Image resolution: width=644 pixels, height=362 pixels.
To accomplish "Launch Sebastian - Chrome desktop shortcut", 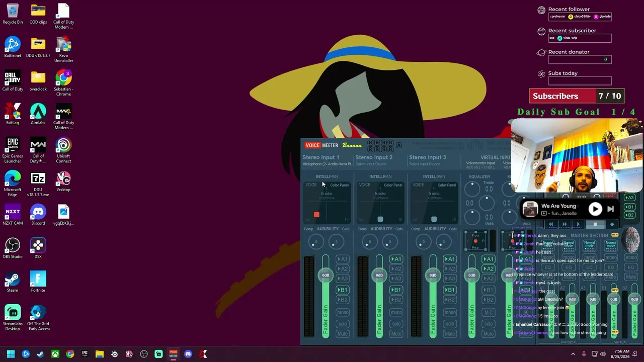I will pyautogui.click(x=63, y=83).
